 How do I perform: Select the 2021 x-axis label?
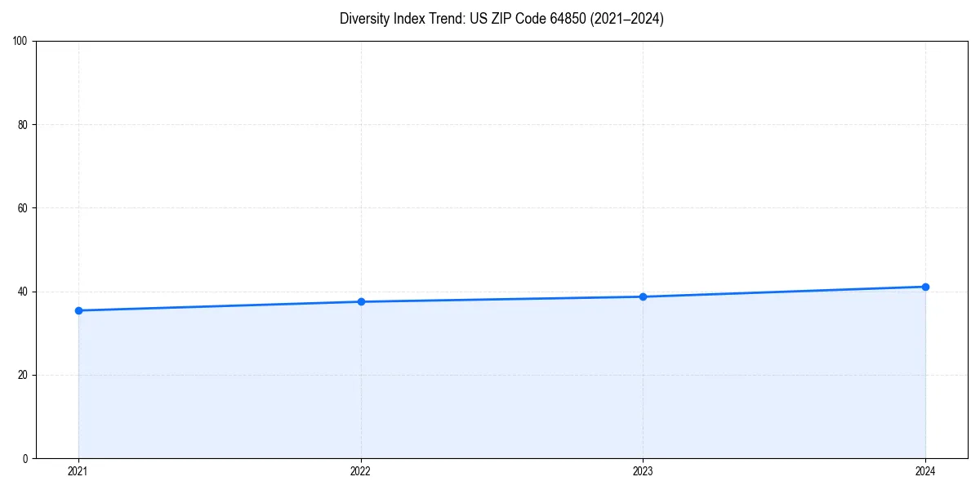[78, 471]
